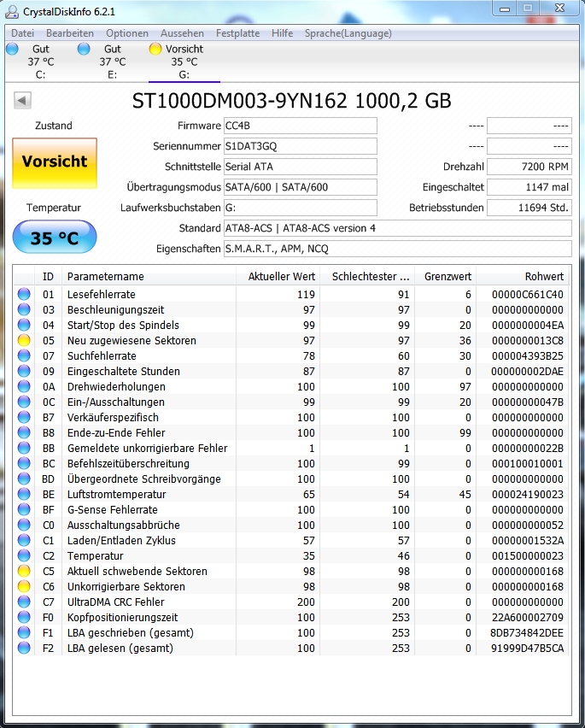The width and height of the screenshot is (585, 728).
Task: Select the LBA geschrieben (gesamt) row name
Action: [131, 633]
